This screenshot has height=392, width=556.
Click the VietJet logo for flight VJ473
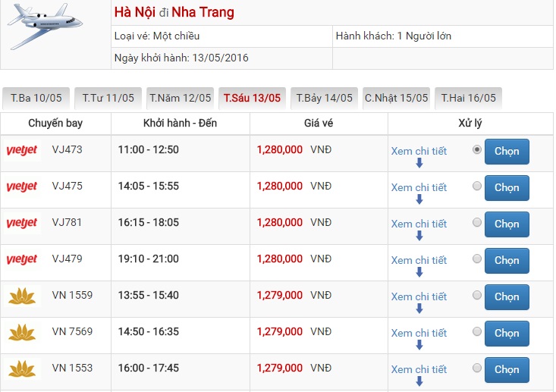[22, 151]
